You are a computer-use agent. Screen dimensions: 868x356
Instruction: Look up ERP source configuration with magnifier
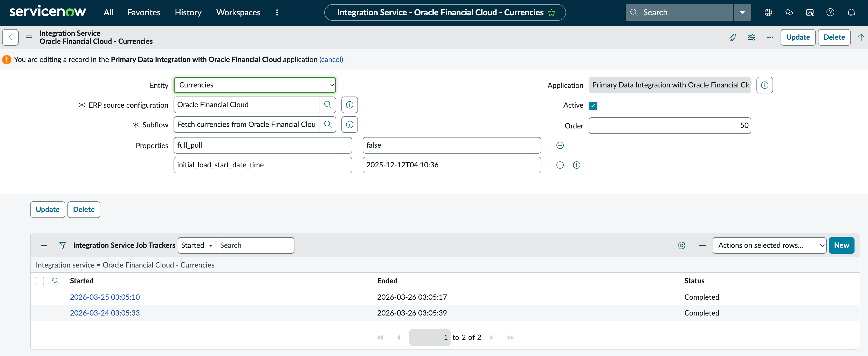(328, 105)
